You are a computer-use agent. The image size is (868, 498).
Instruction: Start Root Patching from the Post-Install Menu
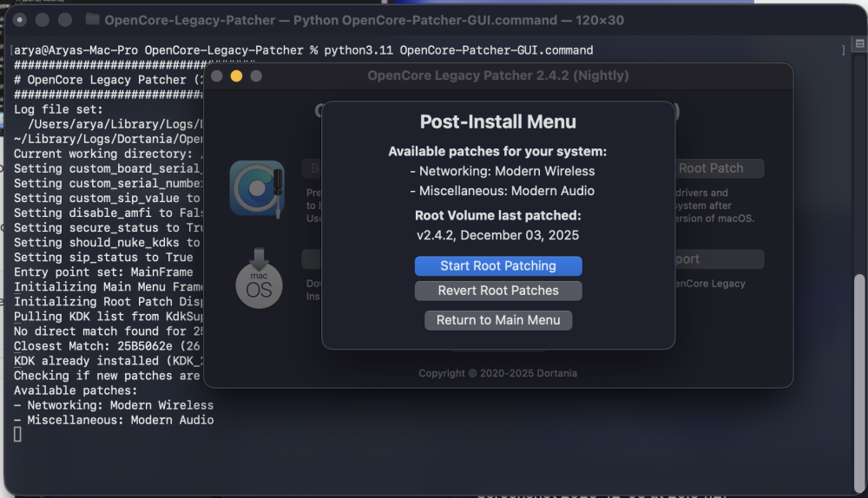[498, 265]
